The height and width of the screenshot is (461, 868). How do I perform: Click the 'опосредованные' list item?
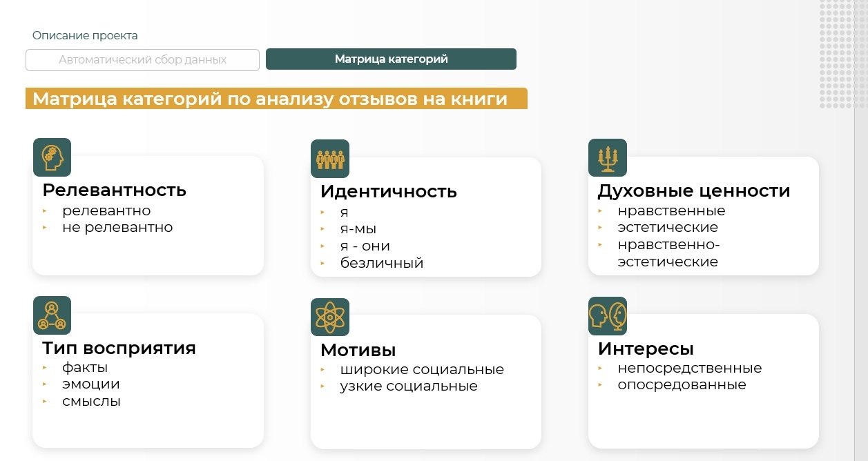682,385
